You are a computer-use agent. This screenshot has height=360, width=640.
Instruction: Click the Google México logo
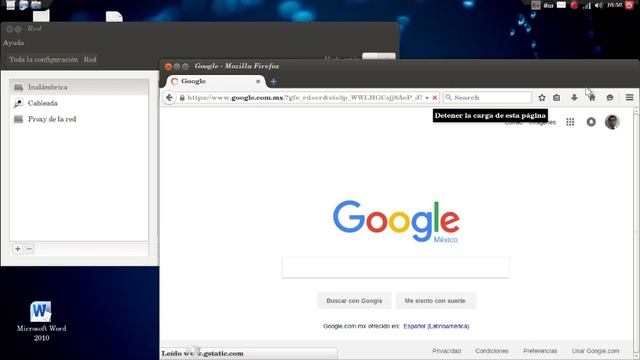tap(396, 221)
